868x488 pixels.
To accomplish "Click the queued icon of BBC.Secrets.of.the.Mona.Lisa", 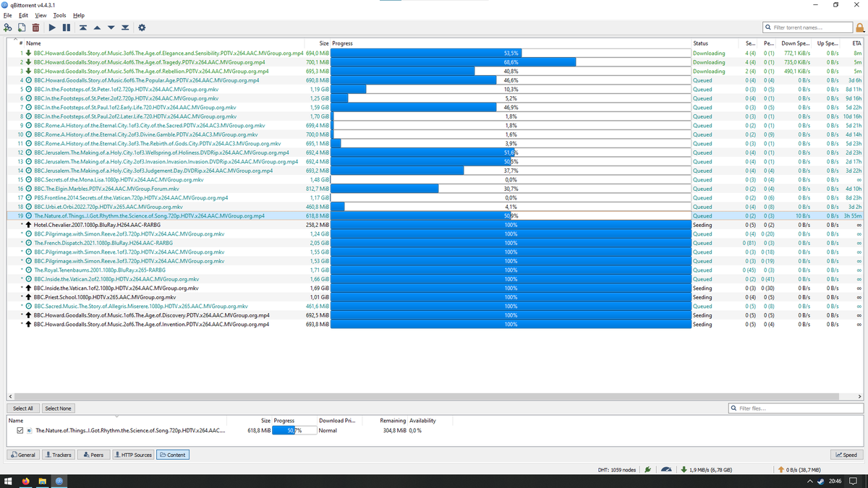I will click(27, 179).
